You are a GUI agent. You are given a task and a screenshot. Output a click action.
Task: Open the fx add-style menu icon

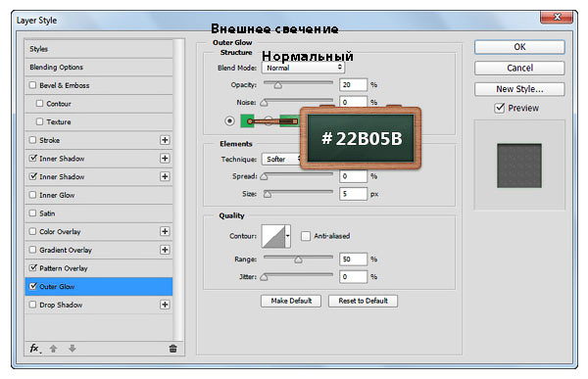35,349
